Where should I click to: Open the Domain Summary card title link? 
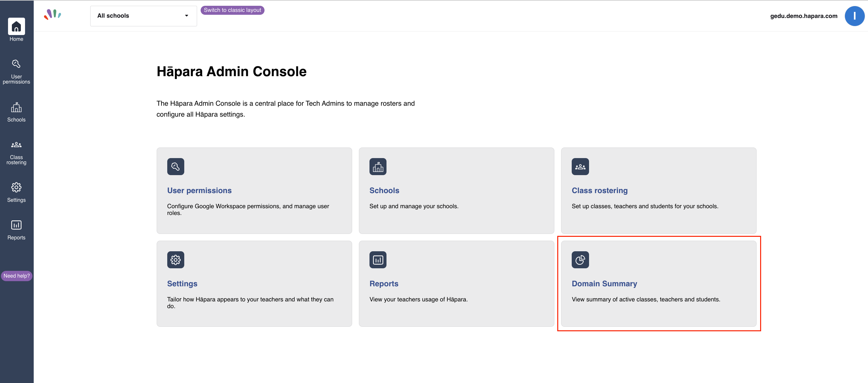[604, 283]
